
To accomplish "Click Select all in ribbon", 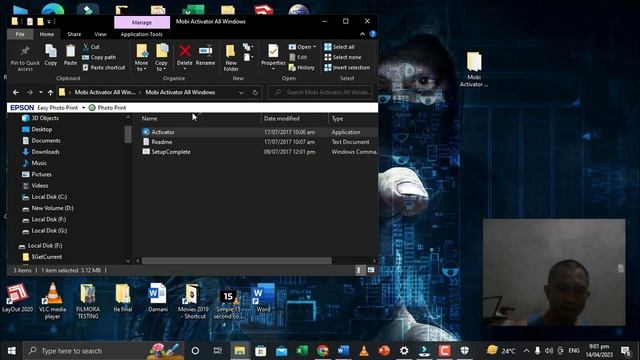I will [339, 47].
